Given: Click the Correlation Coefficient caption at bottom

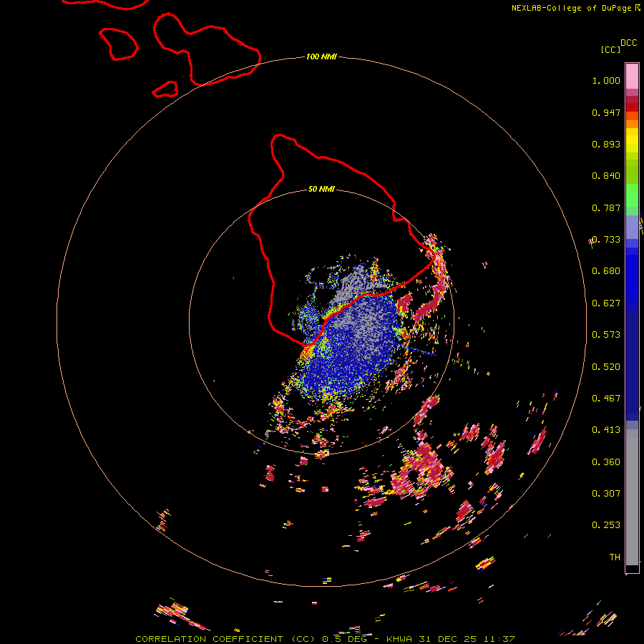Looking at the screenshot, I should (325, 639).
